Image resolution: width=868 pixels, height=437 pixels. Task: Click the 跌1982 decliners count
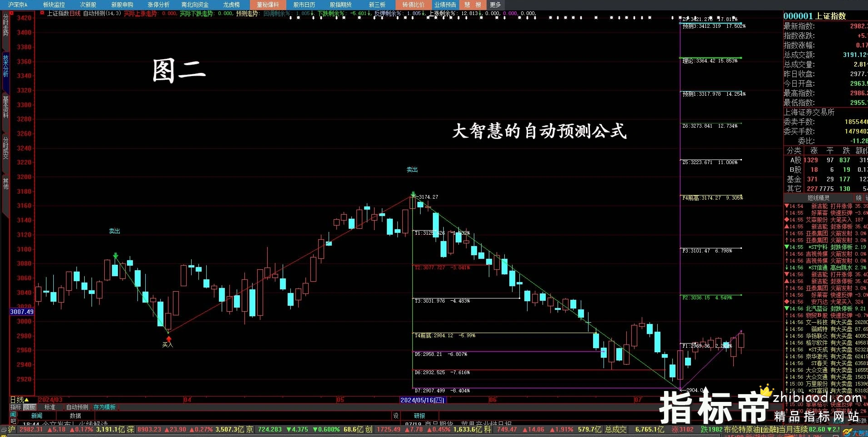point(711,429)
